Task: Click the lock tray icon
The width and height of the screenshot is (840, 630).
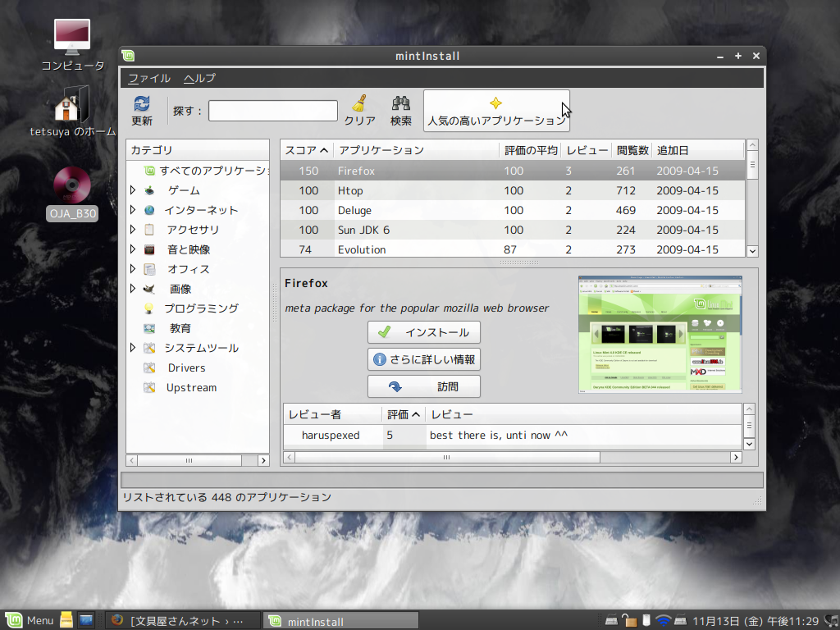Action: (629, 620)
